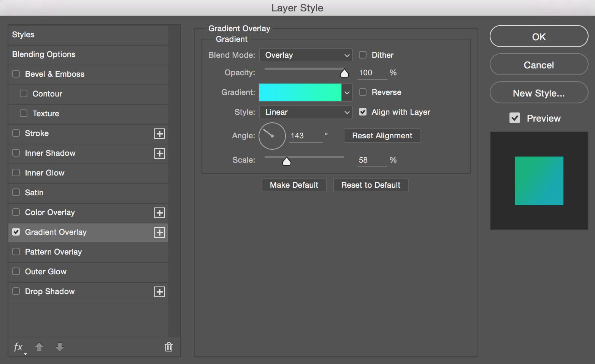The width and height of the screenshot is (595, 364).
Task: Click the style preview thumbnail
Action: click(539, 181)
